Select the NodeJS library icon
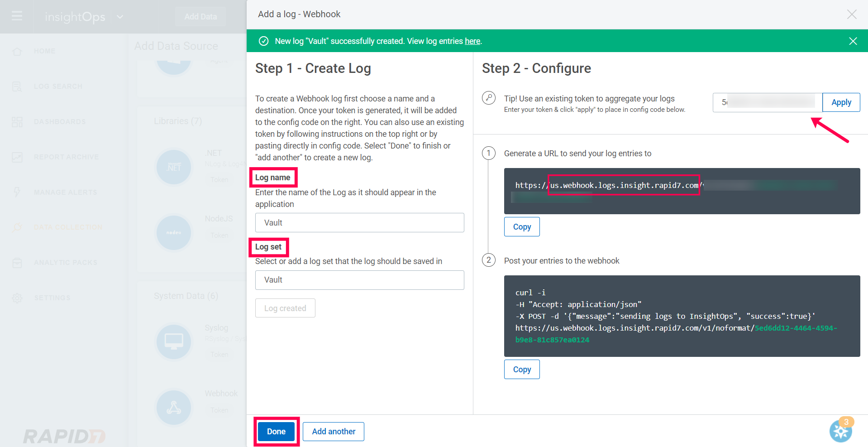Screen dimensions: 868x447 (x=174, y=232)
